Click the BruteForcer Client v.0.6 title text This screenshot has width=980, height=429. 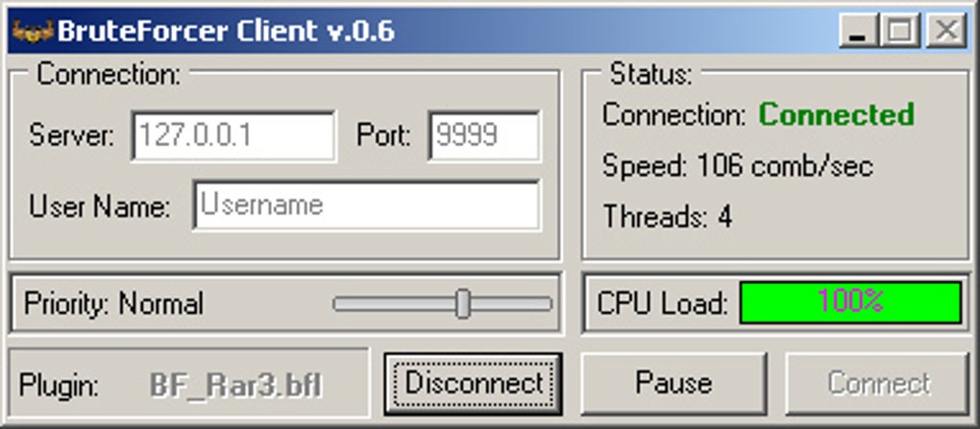click(x=226, y=31)
